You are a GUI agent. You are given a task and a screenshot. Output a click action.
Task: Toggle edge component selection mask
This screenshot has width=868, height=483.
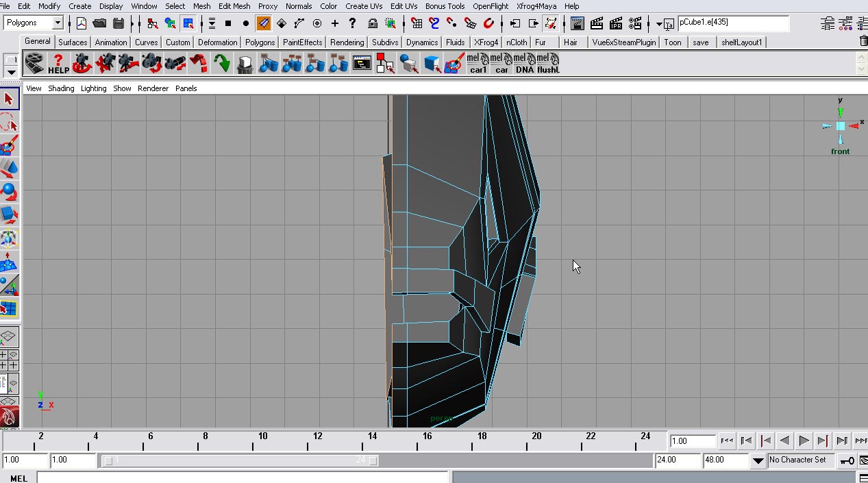coord(264,23)
